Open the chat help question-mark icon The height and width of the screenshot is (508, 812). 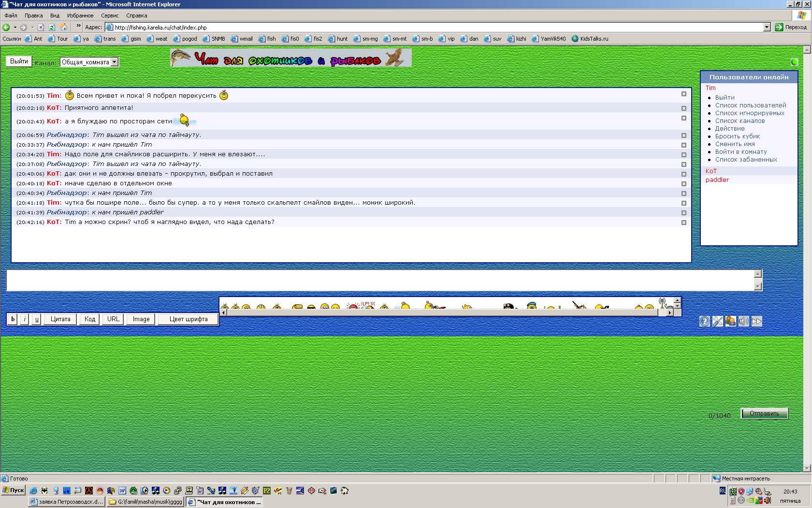pyautogui.click(x=705, y=321)
